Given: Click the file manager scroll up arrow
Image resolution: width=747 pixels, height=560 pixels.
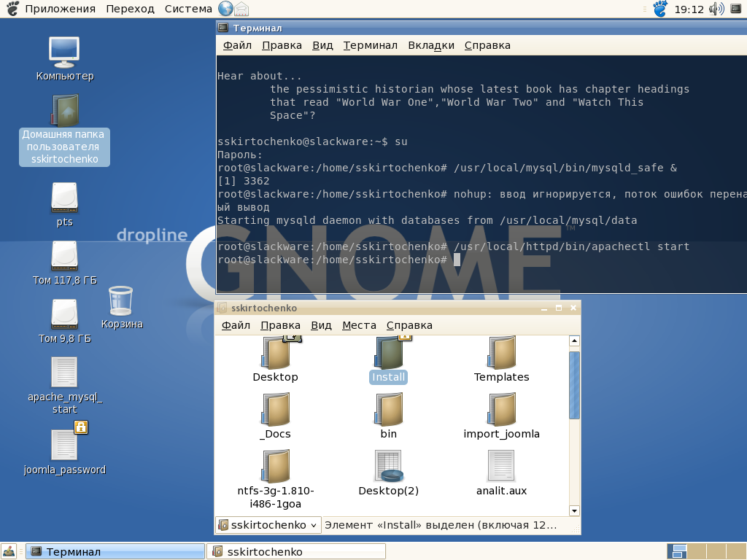Looking at the screenshot, I should [x=574, y=341].
